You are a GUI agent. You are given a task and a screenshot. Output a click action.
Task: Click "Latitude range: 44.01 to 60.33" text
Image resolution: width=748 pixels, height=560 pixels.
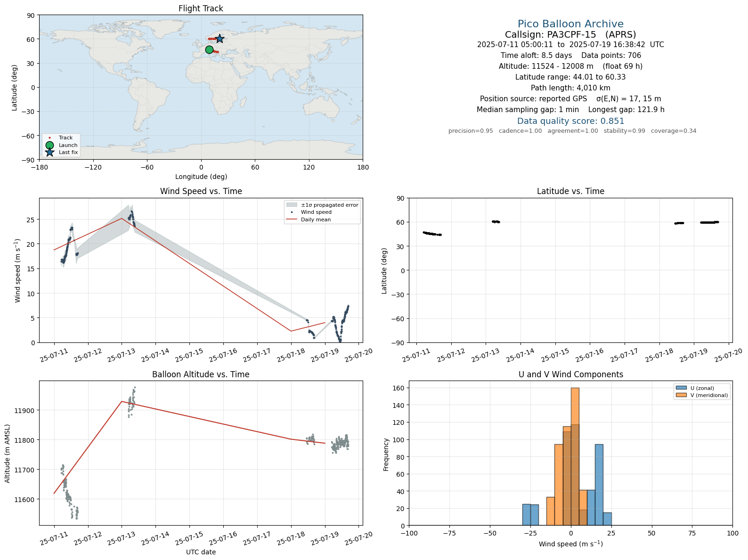570,77
